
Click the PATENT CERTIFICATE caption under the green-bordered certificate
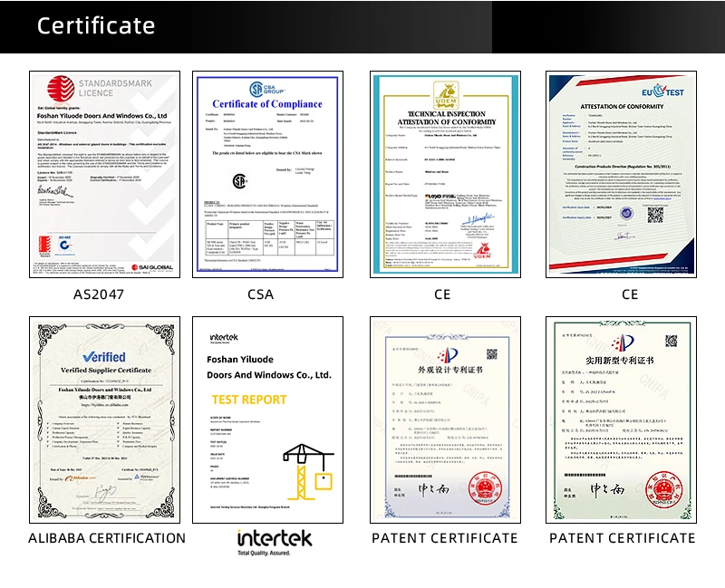coord(622,538)
